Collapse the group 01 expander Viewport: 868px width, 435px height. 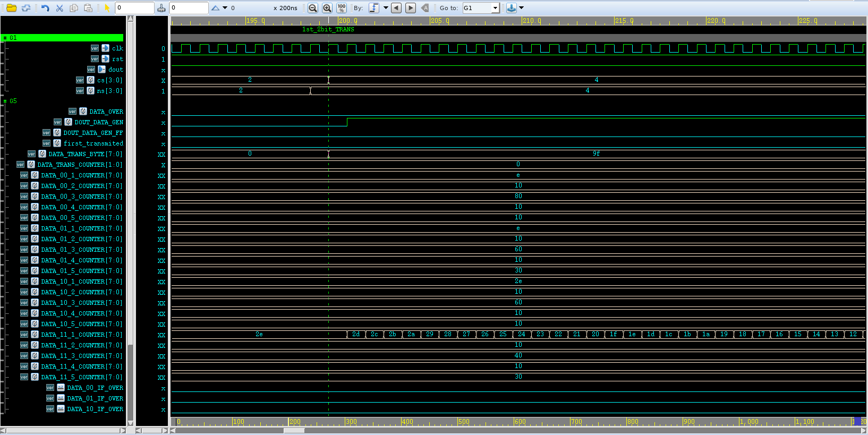coord(5,38)
